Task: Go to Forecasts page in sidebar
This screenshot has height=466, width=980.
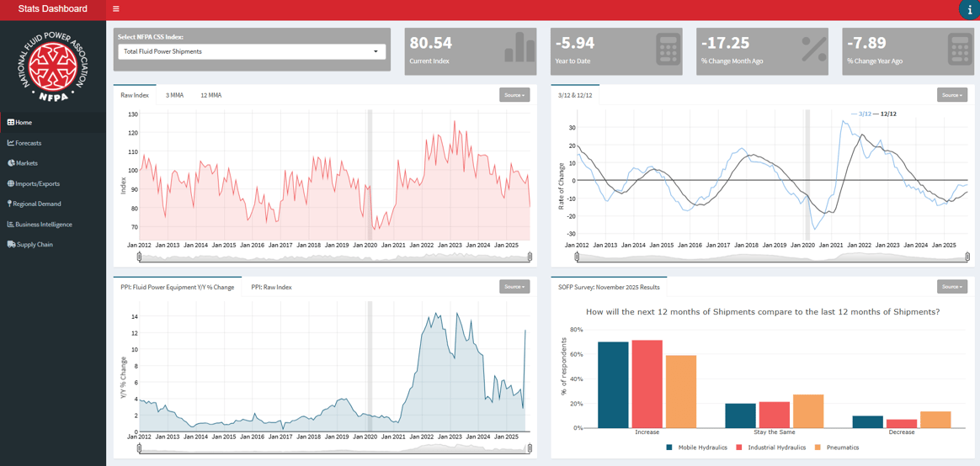Action: 28,143
